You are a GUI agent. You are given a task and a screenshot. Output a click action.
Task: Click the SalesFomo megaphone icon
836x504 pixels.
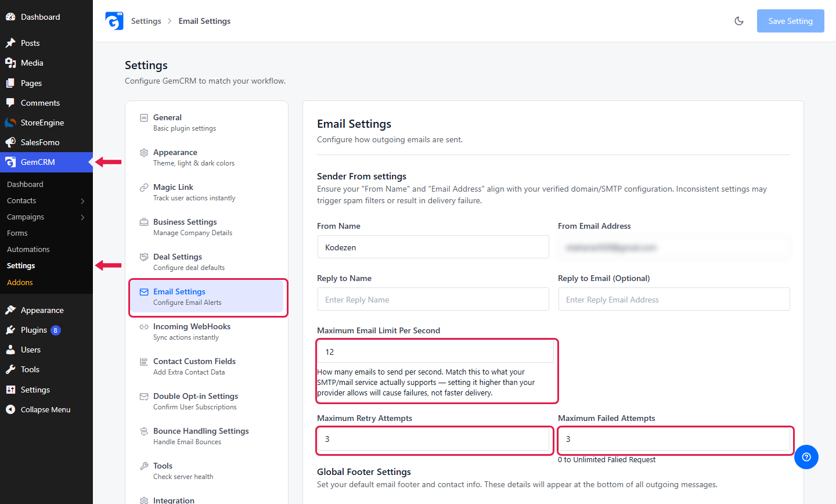pyautogui.click(x=10, y=142)
